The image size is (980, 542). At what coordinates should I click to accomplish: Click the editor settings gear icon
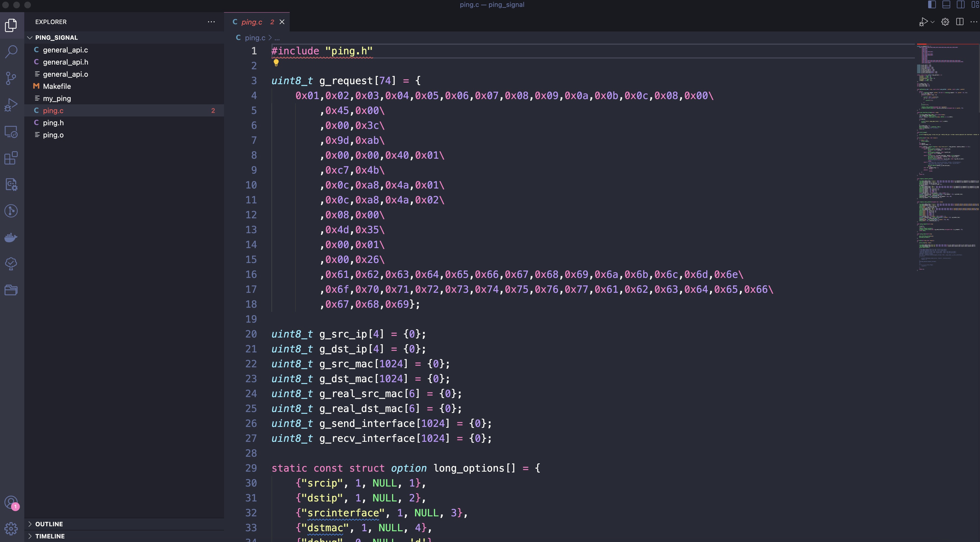945,22
